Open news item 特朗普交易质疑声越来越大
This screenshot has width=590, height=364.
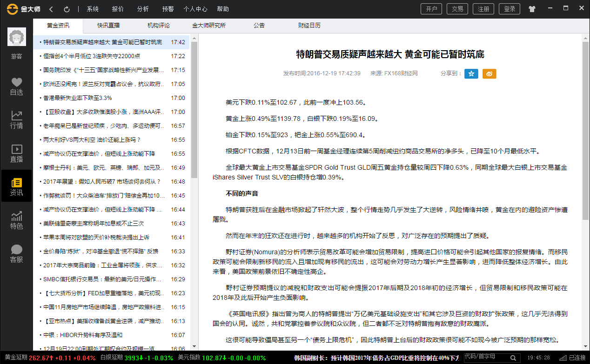click(111, 42)
